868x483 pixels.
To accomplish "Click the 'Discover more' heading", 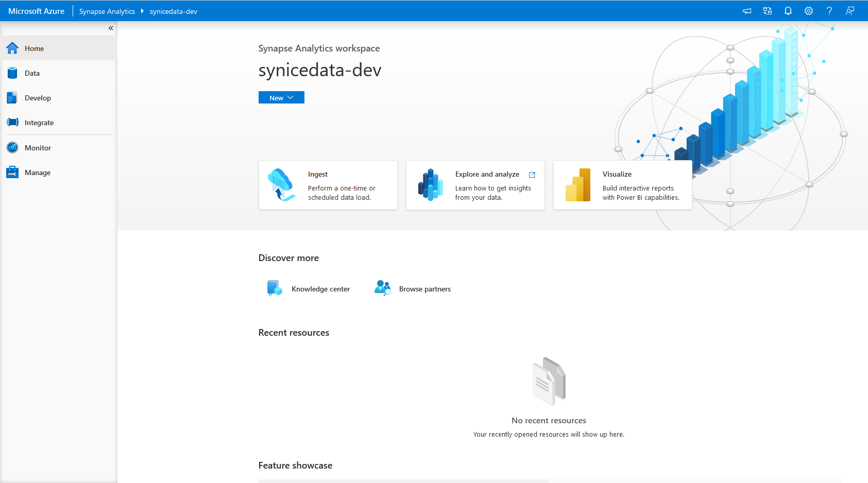I will [288, 258].
